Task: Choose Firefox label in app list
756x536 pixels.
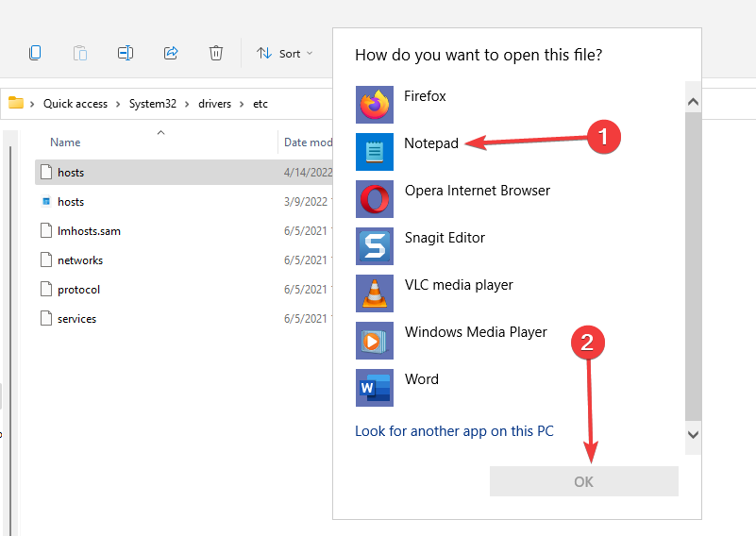Action: [x=425, y=96]
